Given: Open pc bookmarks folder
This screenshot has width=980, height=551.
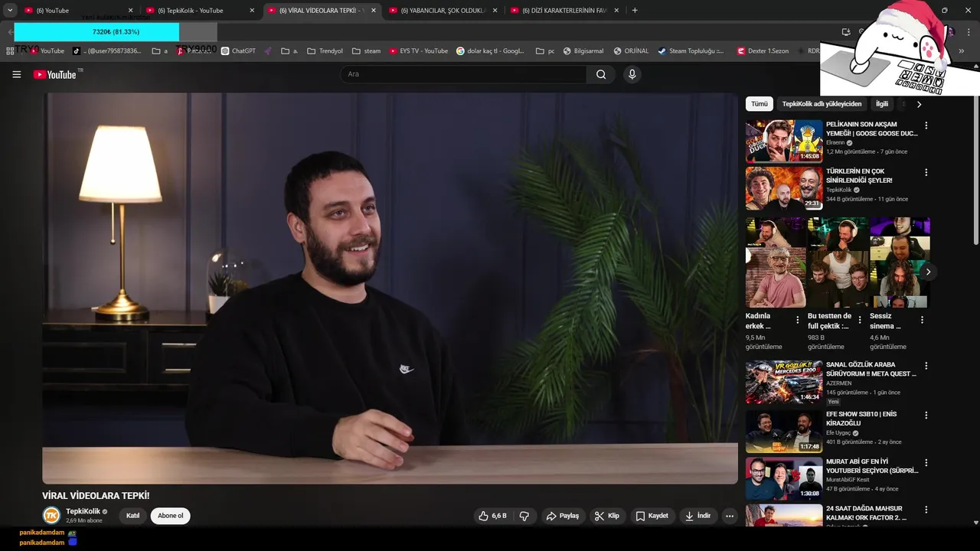Looking at the screenshot, I should pos(545,51).
